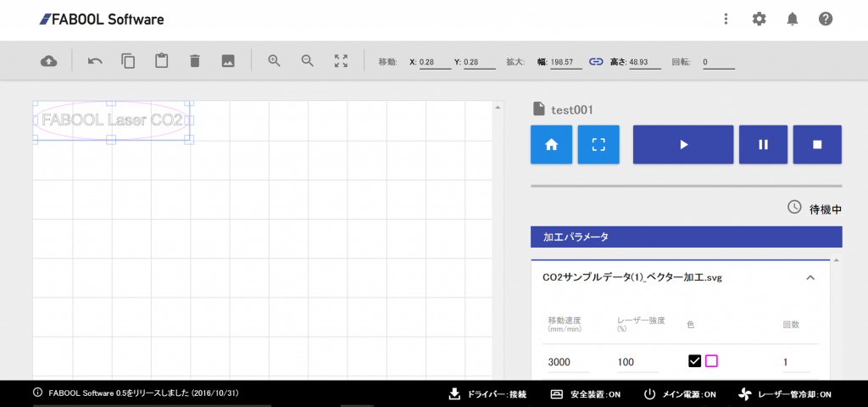The width and height of the screenshot is (868, 407).
Task: Click the CO2サンプルデータ(1)_ベクター加工.svg title
Action: pos(632,278)
